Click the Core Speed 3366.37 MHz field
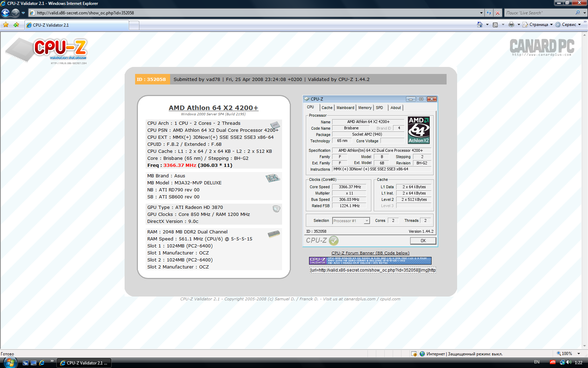Viewport: 588px width, 368px height. coord(349,187)
